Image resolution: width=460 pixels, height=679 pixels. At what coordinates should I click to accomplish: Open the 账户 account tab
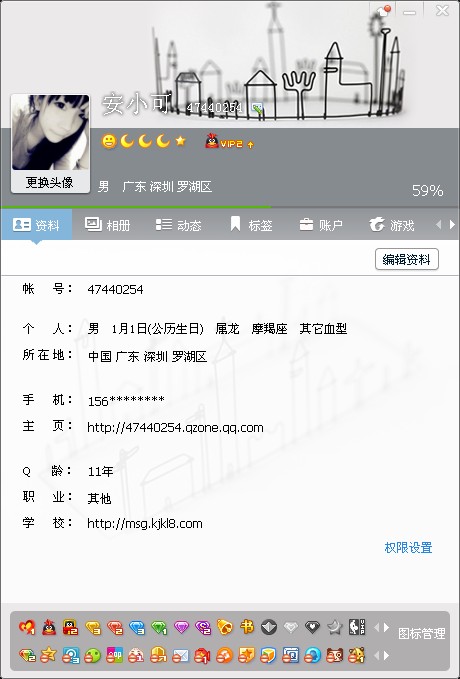pos(321,225)
